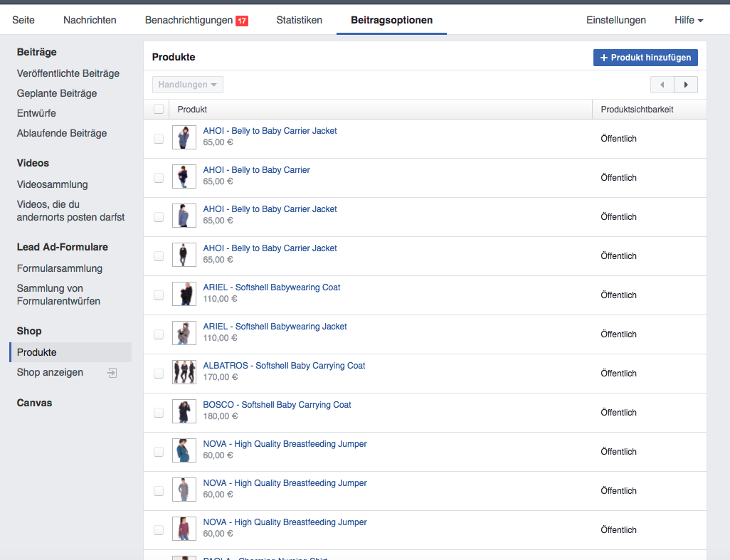
Task: Click Öffentlich in the ALBATROS row
Action: (618, 374)
